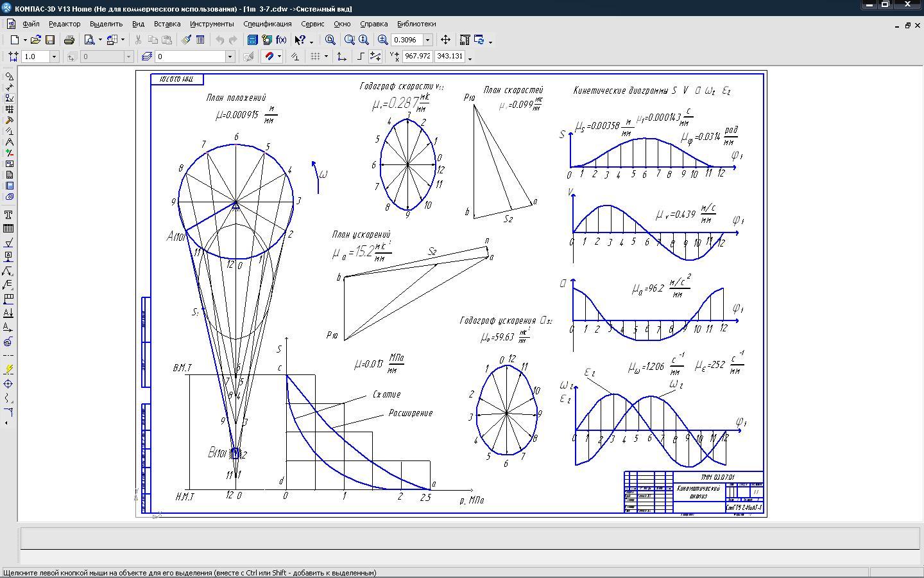Open the Variables f(x) panel
This screenshot has width=924, height=578.
(x=281, y=40)
